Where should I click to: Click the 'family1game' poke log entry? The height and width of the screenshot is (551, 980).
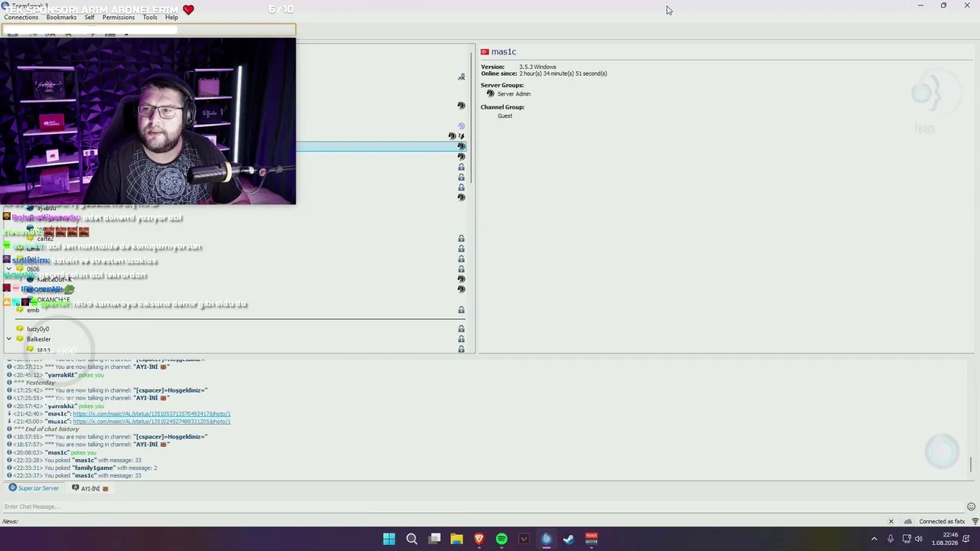(x=82, y=468)
